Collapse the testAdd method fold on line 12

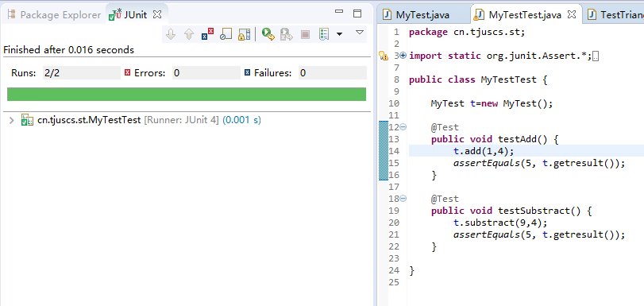(403, 127)
